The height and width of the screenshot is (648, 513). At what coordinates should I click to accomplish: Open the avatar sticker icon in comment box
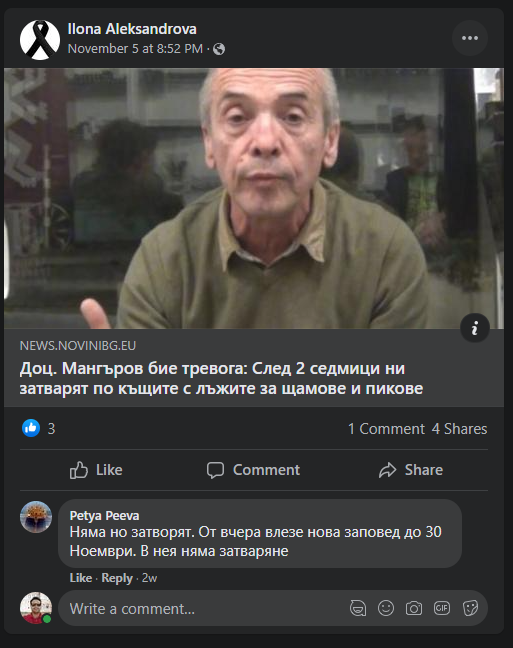[358, 608]
